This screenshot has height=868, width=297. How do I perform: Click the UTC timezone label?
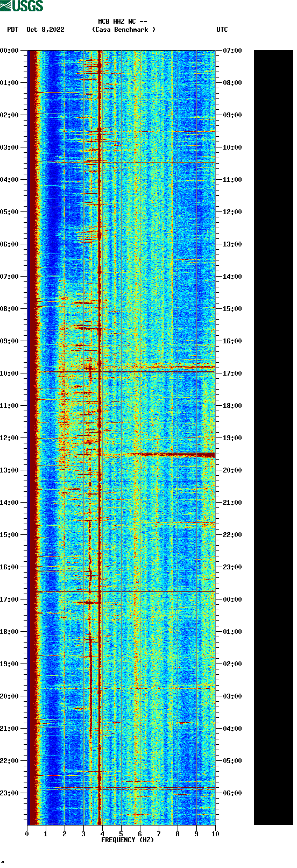point(222,30)
